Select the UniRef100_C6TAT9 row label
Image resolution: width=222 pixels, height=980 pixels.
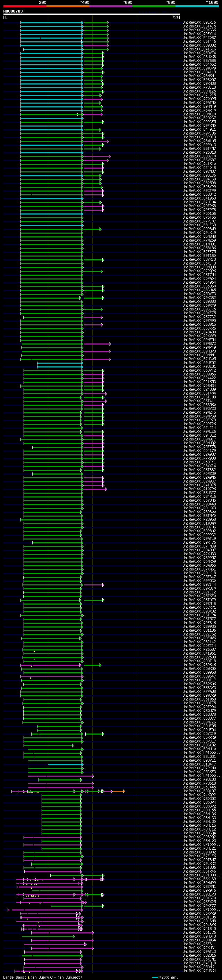coord(199,600)
